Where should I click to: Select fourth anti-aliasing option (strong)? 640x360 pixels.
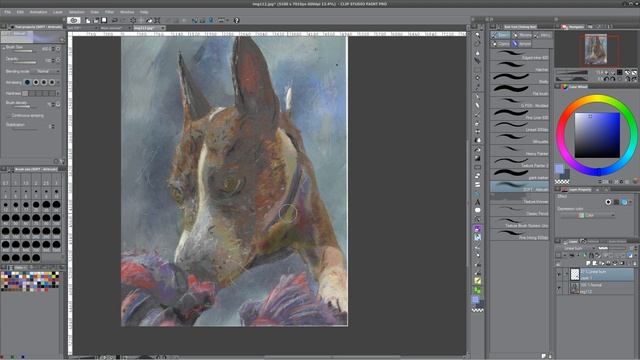[x=52, y=82]
